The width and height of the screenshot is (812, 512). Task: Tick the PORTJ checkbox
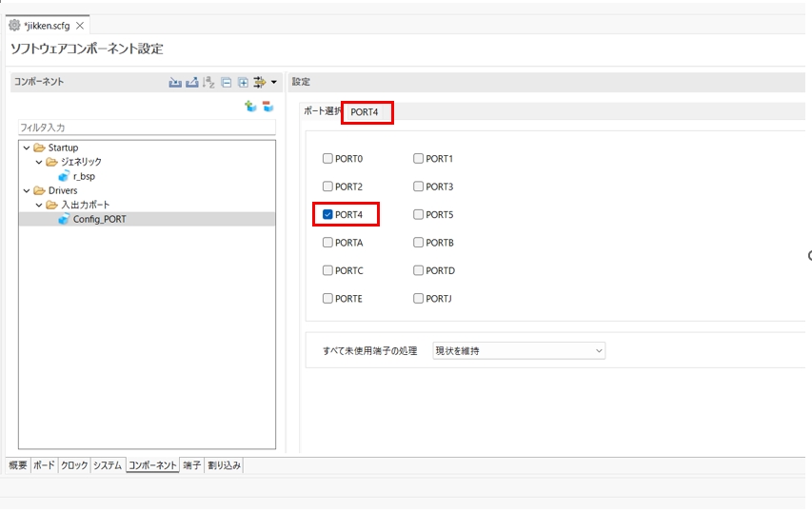[x=419, y=299]
